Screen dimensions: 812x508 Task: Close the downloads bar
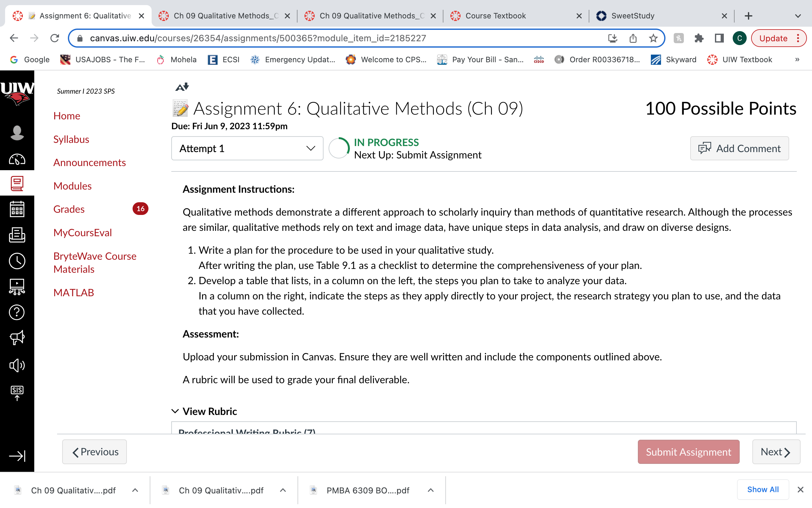tap(800, 490)
